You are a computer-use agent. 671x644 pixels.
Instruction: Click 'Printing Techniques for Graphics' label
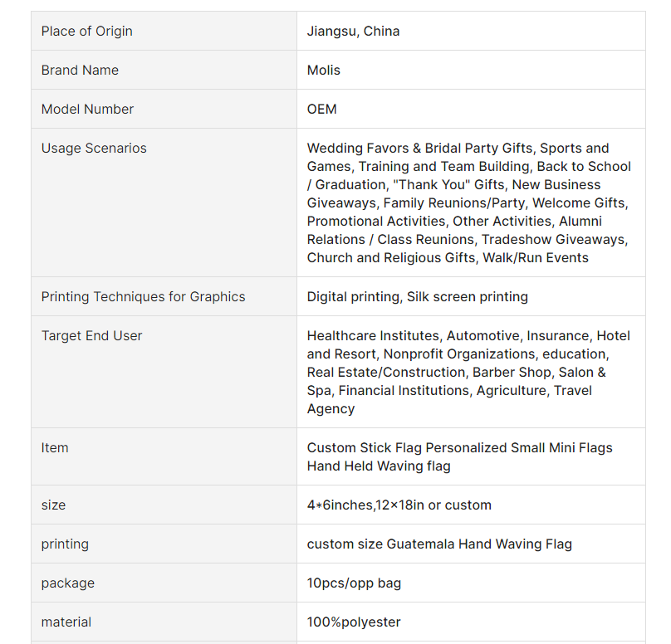coord(144,297)
